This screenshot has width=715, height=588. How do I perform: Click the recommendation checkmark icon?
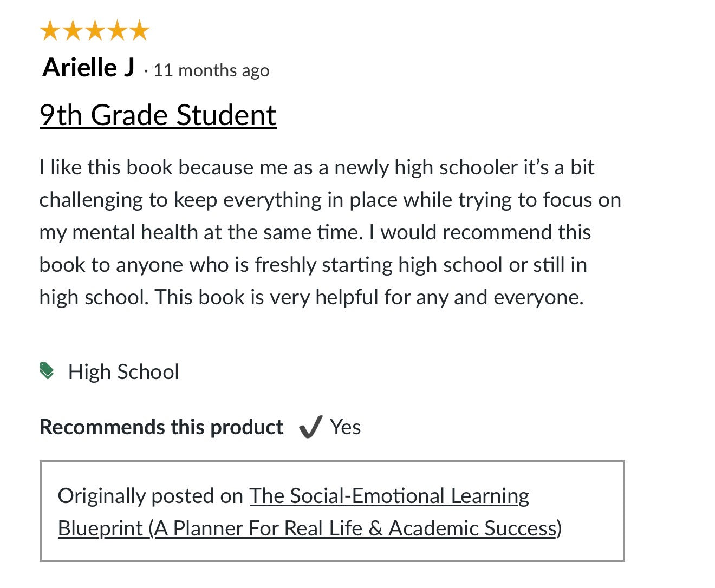tap(311, 427)
